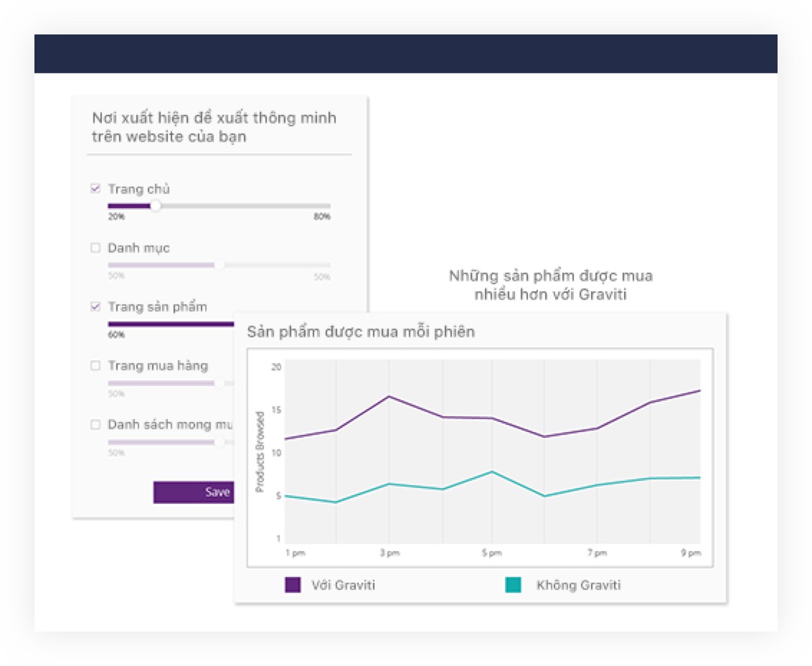
Task: Click the heading Những sản phẩm được mua nhiều hơn
Action: pyautogui.click(x=550, y=285)
